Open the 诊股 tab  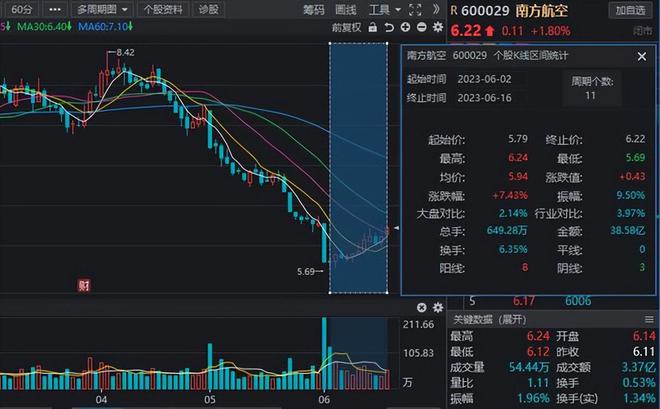point(208,9)
